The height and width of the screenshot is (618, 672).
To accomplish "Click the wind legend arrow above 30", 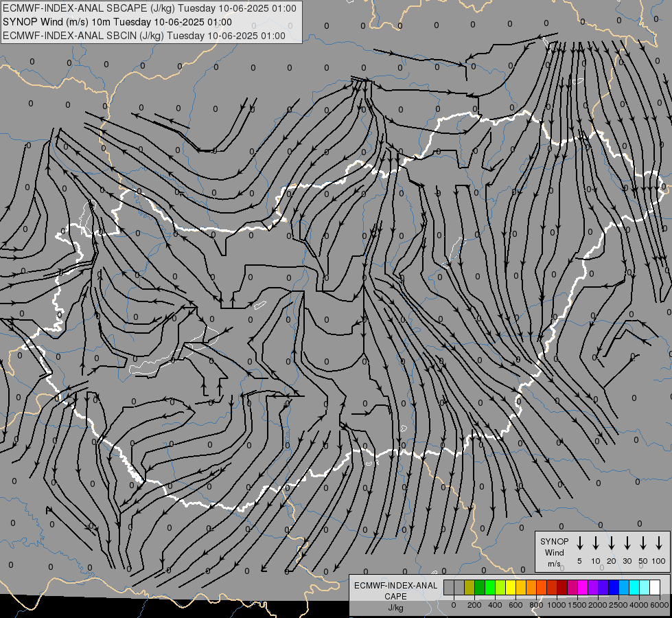I will [627, 543].
